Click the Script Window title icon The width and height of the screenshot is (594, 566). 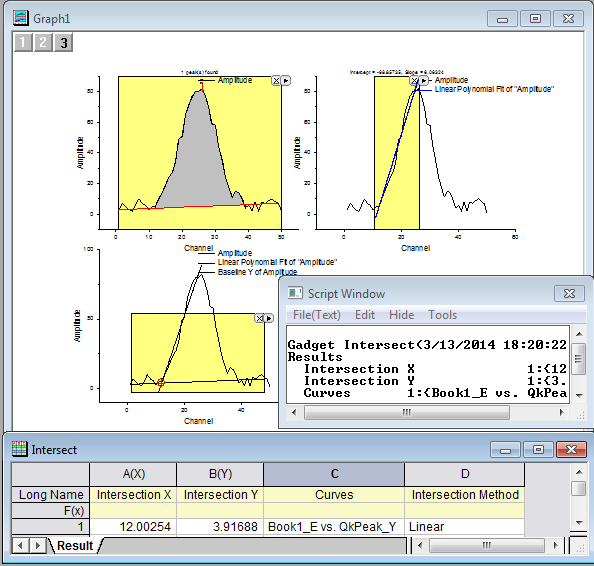coord(295,293)
